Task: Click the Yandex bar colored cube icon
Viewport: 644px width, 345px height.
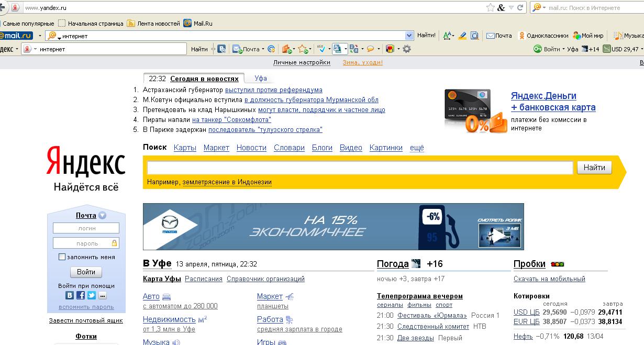Action: pyautogui.click(x=390, y=49)
